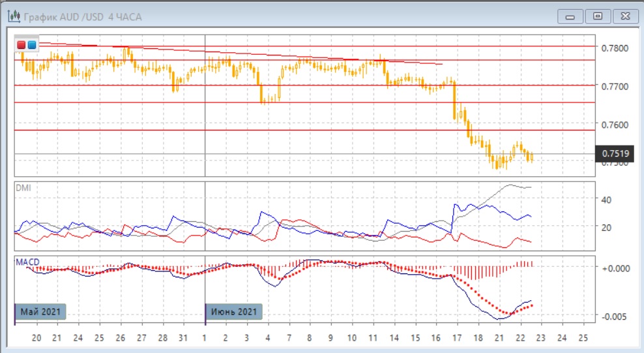Click the blue square button on chart

point(31,44)
